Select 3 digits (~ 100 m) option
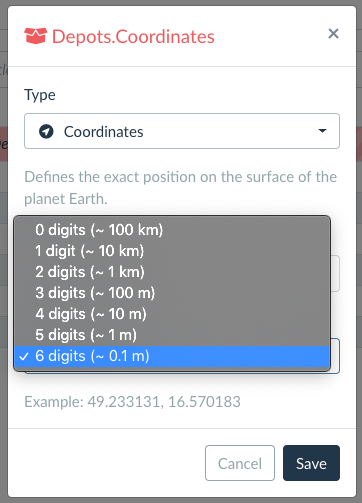 click(172, 293)
